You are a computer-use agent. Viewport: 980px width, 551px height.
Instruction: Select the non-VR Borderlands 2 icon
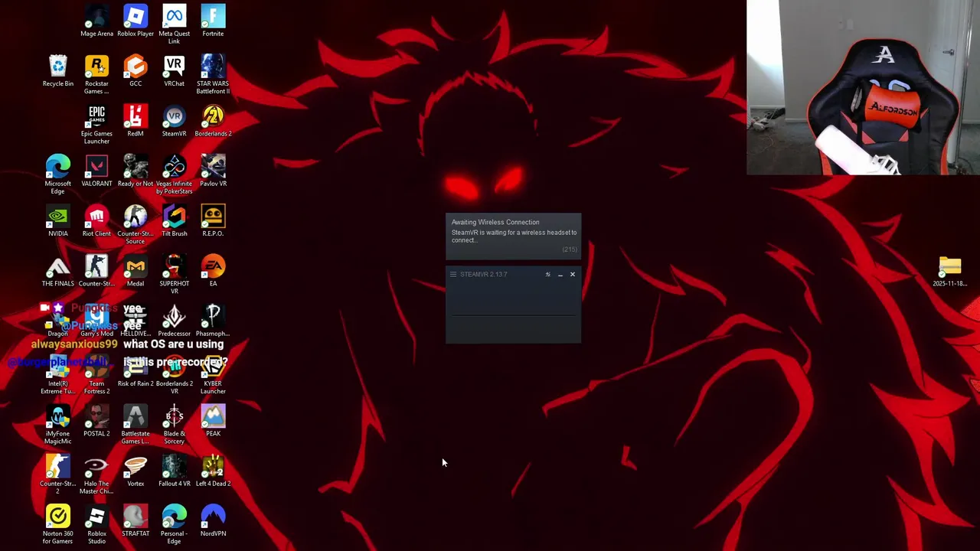(213, 121)
